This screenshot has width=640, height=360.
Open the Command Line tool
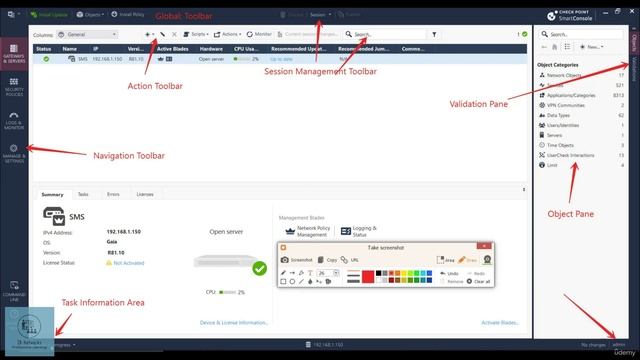(14, 291)
